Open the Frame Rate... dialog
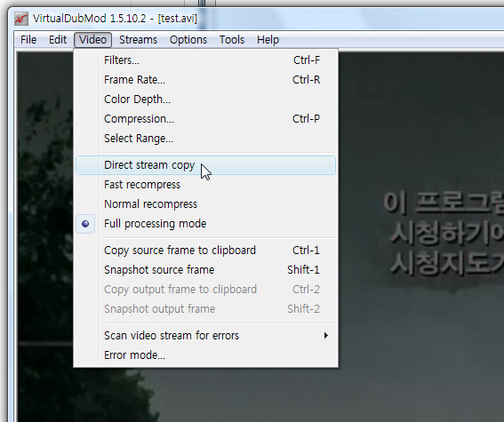Screen dimensions: 504x422 (x=205, y=80)
